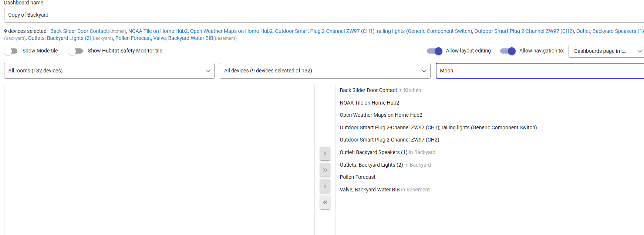Click Open Weather Maps on Home Hub2 link

coord(231,31)
